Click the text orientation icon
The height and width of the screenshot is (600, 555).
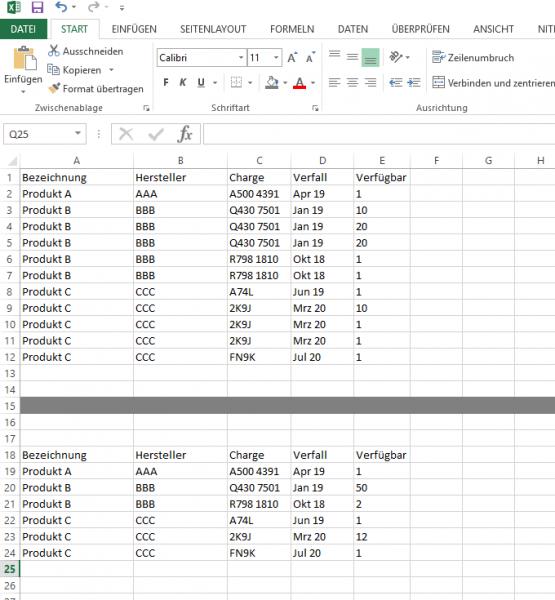pyautogui.click(x=396, y=57)
